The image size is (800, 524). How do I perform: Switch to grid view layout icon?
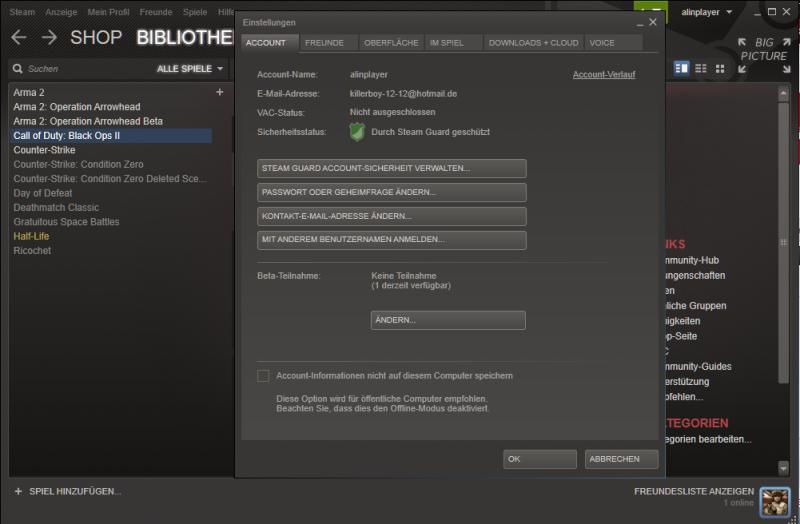718,68
